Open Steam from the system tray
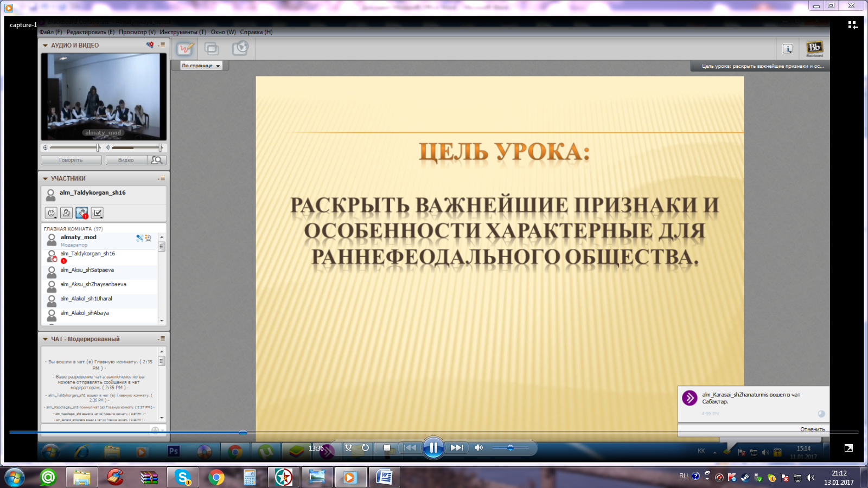Viewport: 868px width, 488px height. (x=745, y=477)
